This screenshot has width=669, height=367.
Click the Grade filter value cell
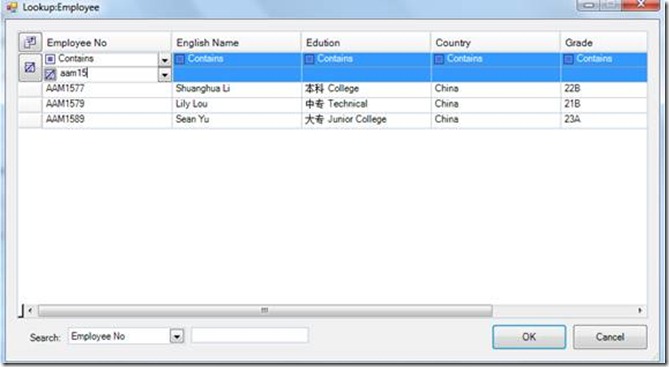604,74
